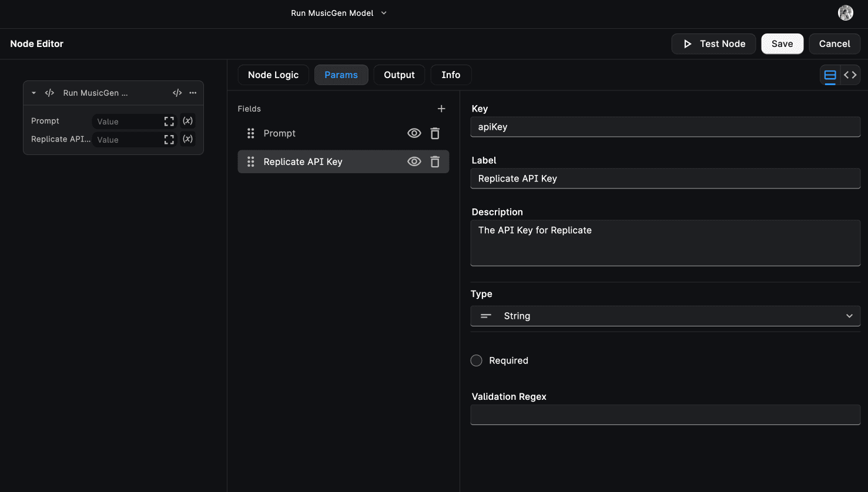
Task: Hide the Replicate API Key field
Action: [414, 162]
